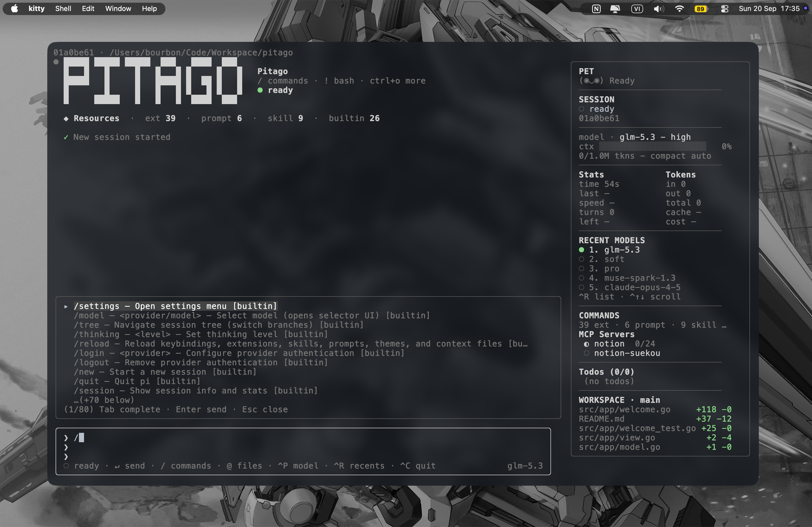The width and height of the screenshot is (812, 527).
Task: Select recent model 5. claude-opus-4-5 radio
Action: (x=581, y=287)
